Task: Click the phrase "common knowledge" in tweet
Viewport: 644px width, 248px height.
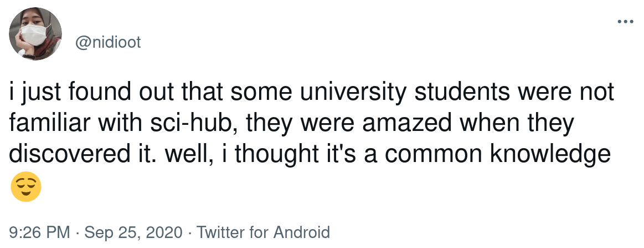Action: tap(498, 154)
